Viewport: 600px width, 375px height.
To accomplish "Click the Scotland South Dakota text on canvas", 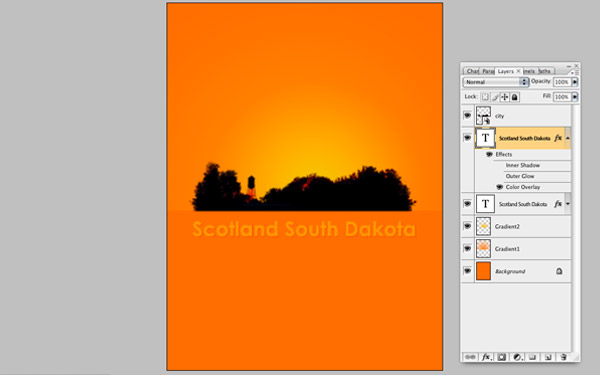I will 304,229.
